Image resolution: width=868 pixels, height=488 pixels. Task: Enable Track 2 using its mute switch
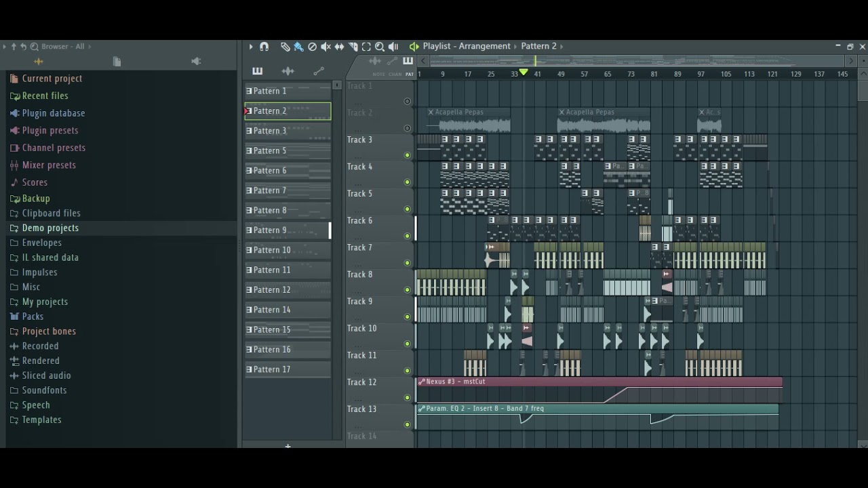(x=408, y=128)
